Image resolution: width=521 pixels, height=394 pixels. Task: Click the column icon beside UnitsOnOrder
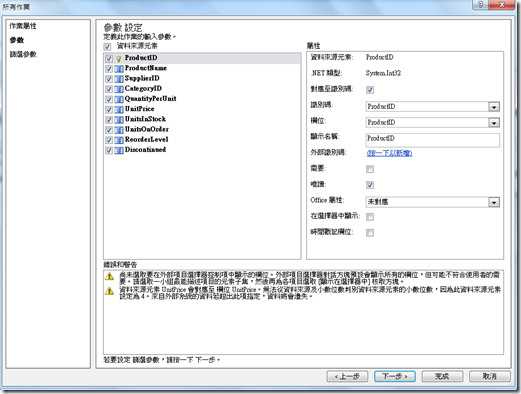[x=119, y=130]
